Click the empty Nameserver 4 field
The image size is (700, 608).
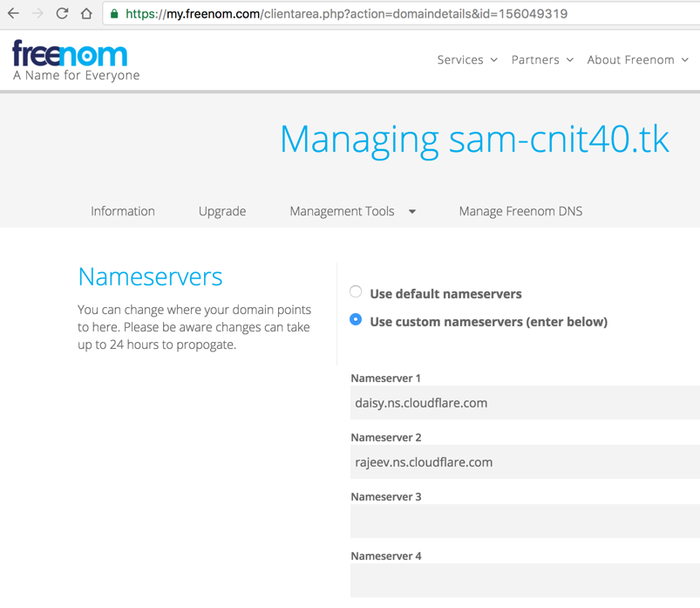tap(525, 580)
